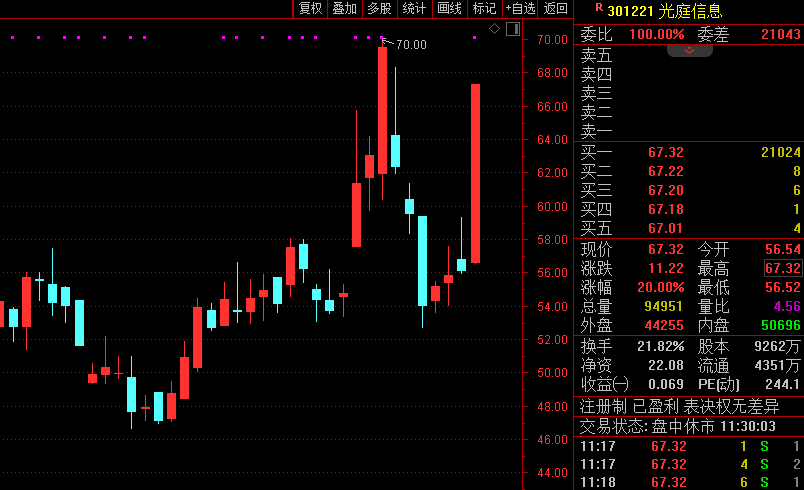Click the boxed 最高 value 67.32
The image size is (804, 490).
pyautogui.click(x=782, y=268)
